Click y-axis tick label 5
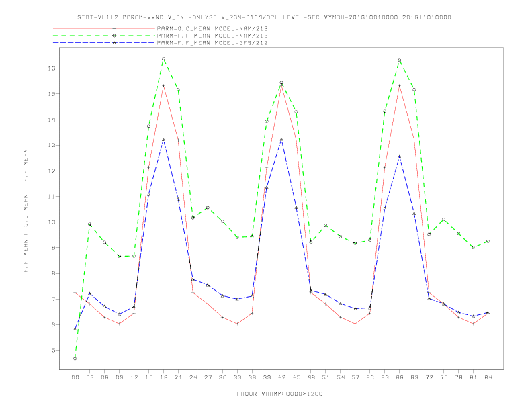 [x=53, y=351]
